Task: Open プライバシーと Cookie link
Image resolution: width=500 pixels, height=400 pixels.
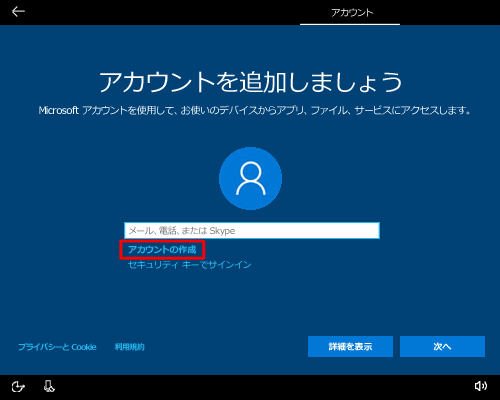Action: 57,347
